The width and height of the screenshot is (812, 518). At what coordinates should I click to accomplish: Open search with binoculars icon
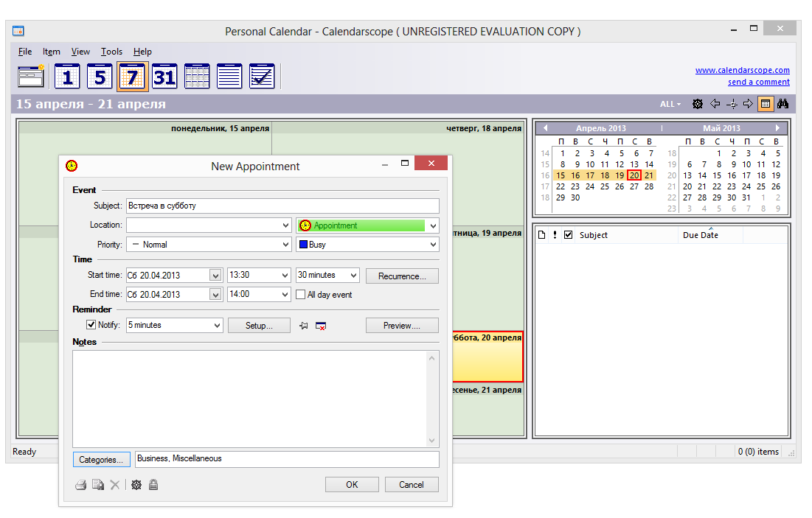point(782,104)
